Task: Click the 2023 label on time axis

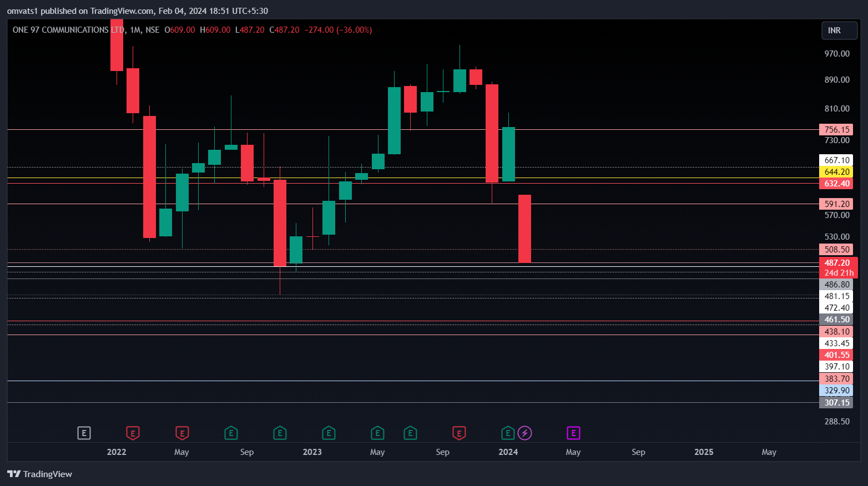Action: (312, 452)
